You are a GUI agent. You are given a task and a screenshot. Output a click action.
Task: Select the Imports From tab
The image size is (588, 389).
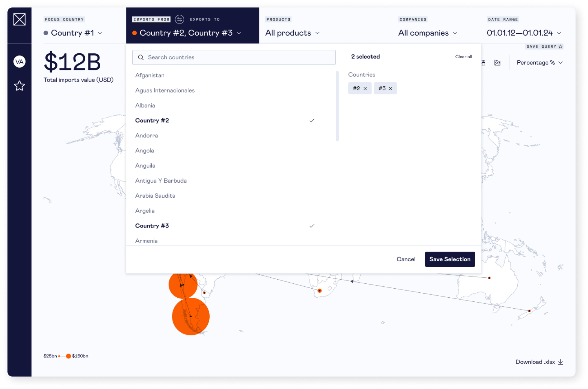[151, 19]
